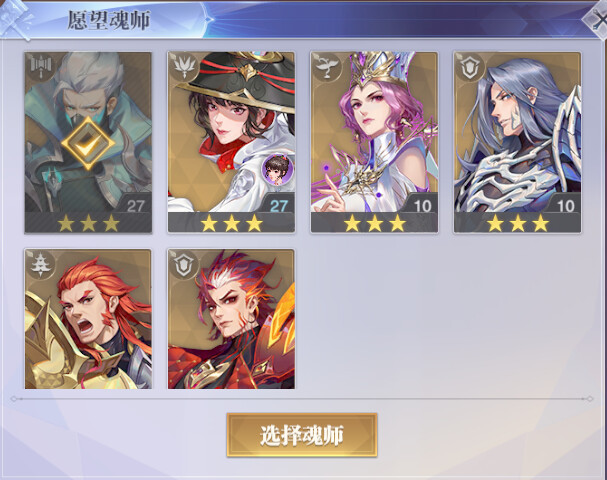Click the small round avatar on black-hat hero
The image size is (607, 480).
coord(278,168)
